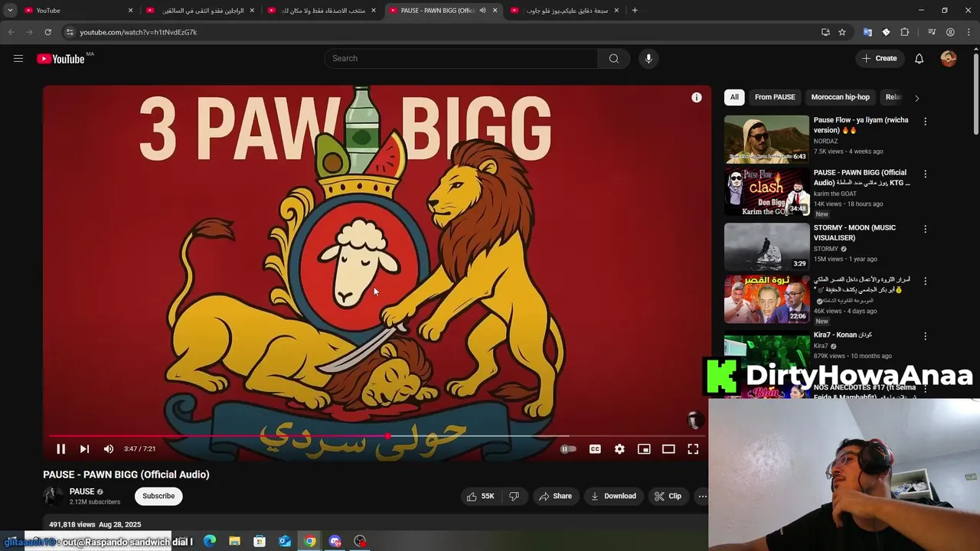
Task: Open the Chrome profile icon
Action: tap(950, 32)
